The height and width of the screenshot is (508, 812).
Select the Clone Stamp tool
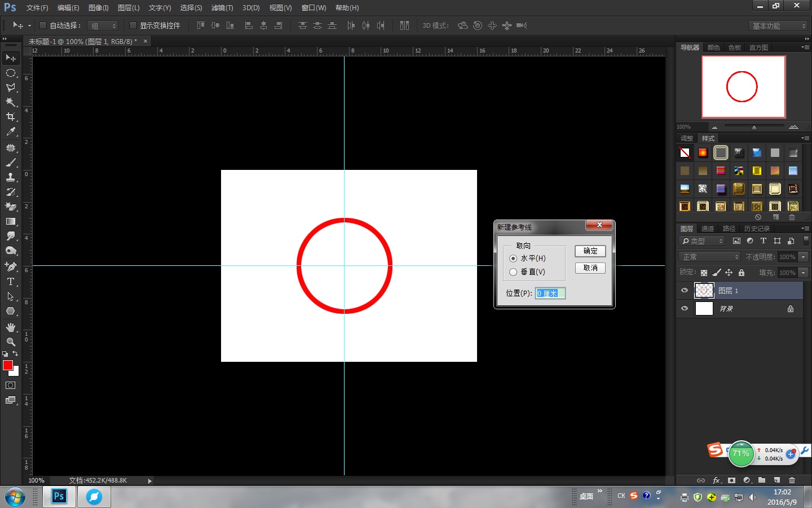click(x=11, y=177)
